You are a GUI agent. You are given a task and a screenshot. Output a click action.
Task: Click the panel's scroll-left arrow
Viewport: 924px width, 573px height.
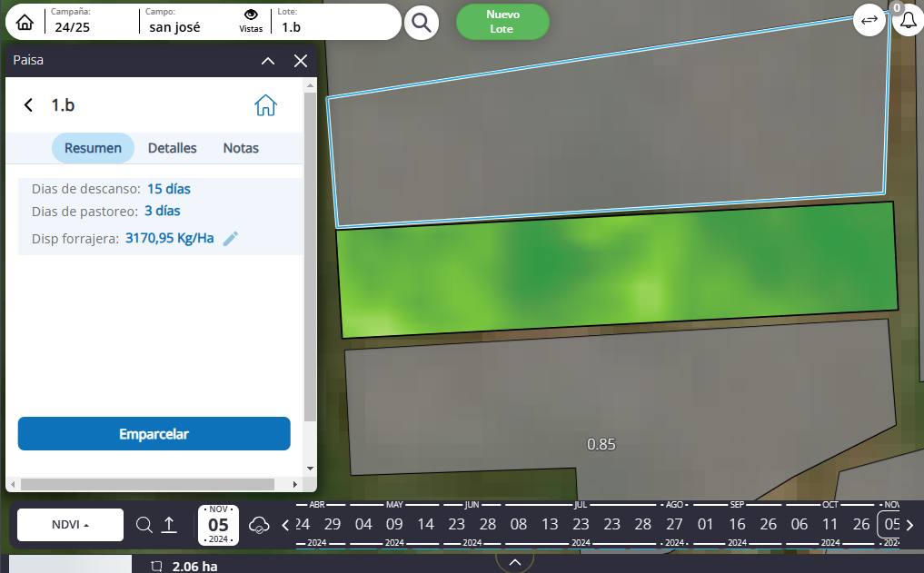[x=13, y=484]
